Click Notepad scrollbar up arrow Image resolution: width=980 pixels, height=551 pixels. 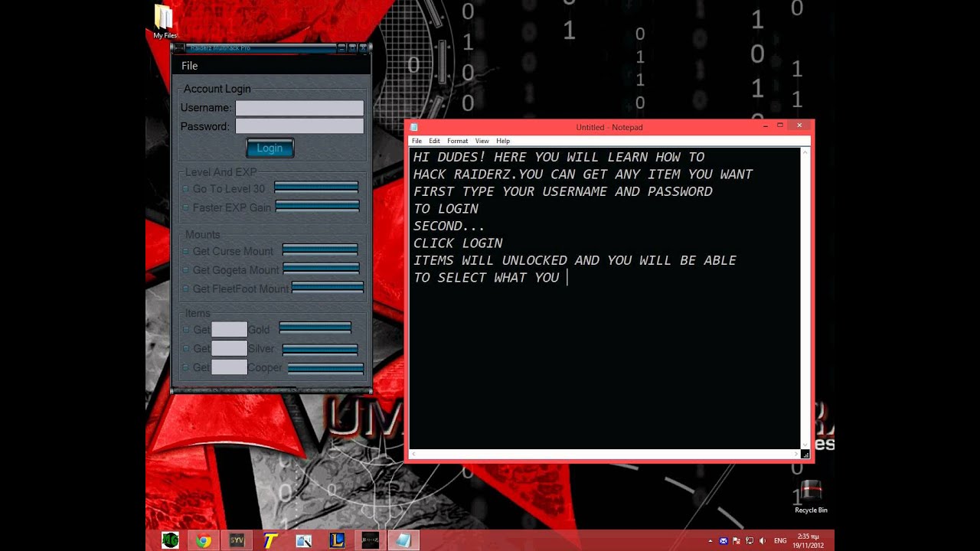pyautogui.click(x=805, y=152)
